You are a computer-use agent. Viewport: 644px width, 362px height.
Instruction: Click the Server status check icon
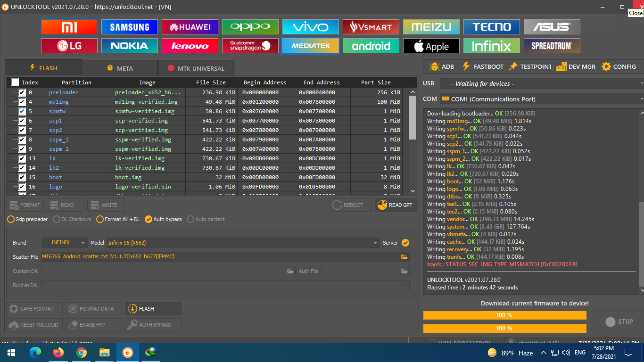(x=405, y=243)
